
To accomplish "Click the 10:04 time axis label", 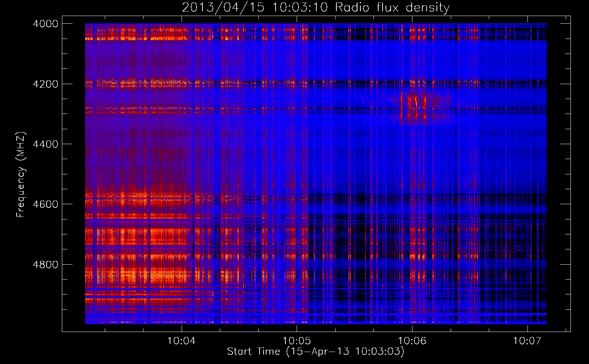I will click(x=181, y=341).
